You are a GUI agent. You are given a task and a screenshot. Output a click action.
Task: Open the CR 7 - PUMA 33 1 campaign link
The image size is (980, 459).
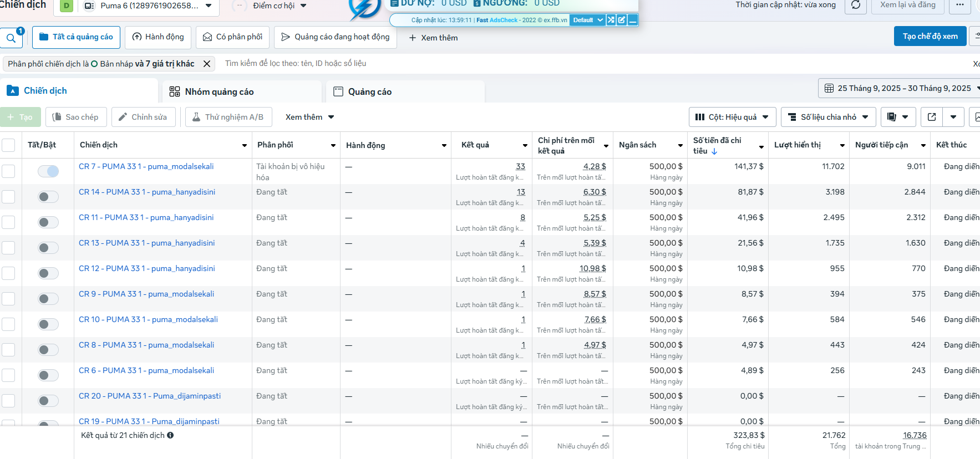146,166
